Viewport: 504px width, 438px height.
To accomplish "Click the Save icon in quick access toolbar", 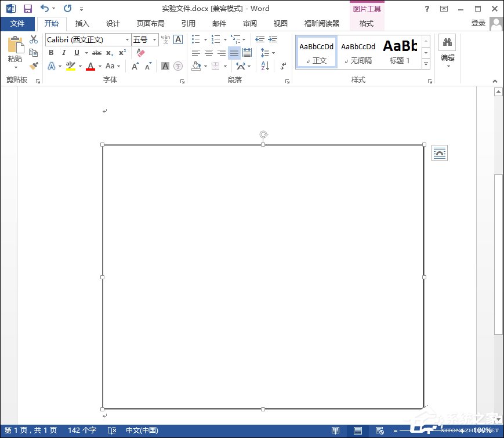I will pos(27,9).
